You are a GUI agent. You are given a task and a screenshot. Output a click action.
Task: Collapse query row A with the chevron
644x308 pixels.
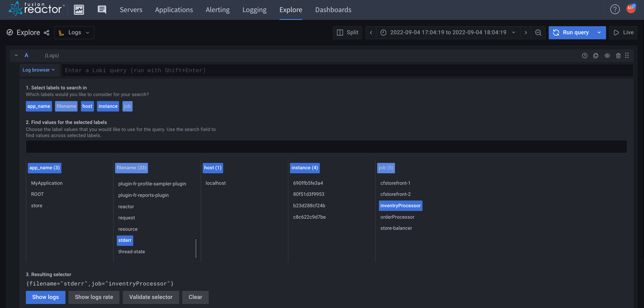pos(16,55)
